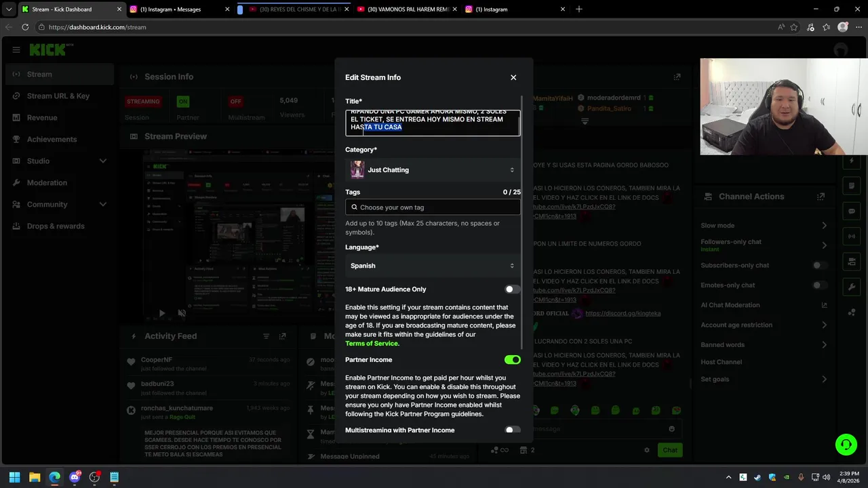Select Stream in the sidebar

pyautogui.click(x=60, y=75)
